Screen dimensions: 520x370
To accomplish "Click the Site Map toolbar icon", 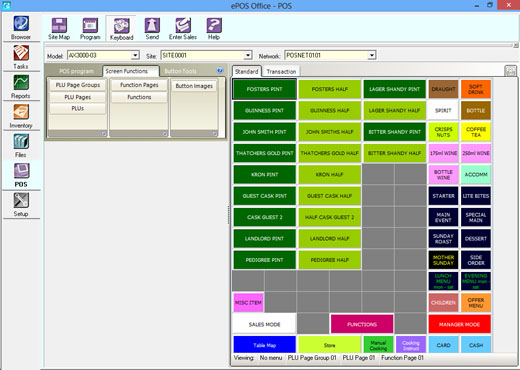I will 59,29.
